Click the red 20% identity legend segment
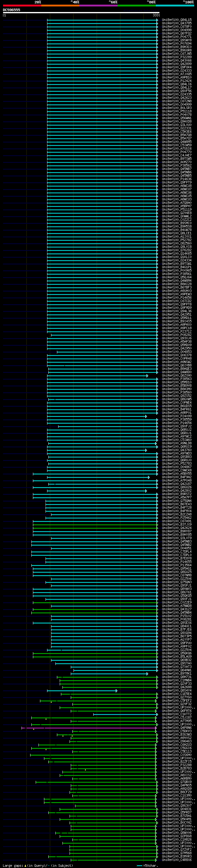The width and height of the screenshot is (197, 868). (22, 6)
